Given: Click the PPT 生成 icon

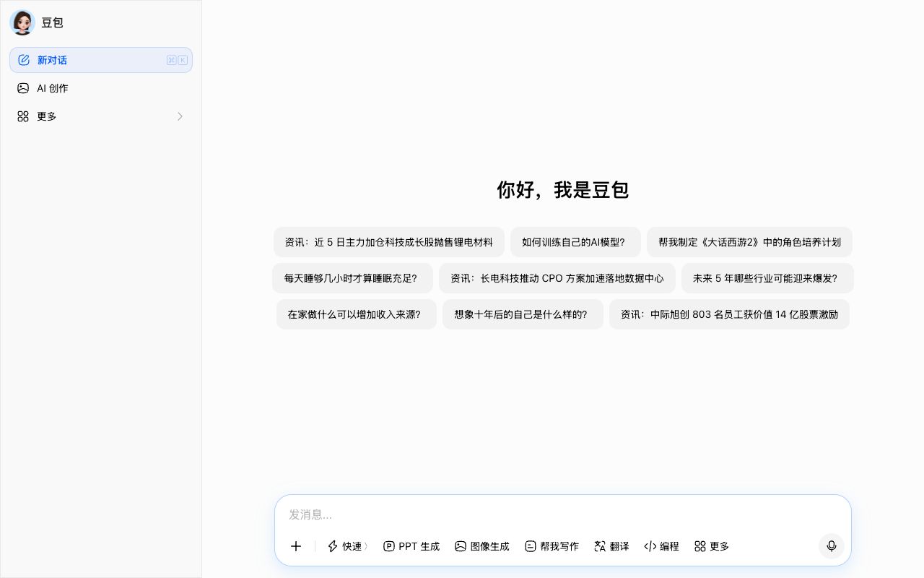Looking at the screenshot, I should coord(389,546).
